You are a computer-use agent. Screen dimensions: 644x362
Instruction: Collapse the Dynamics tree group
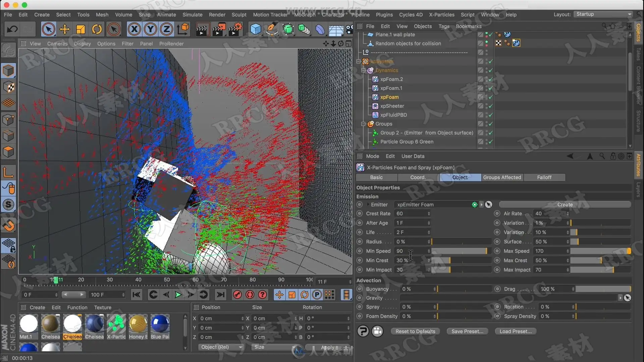pos(363,70)
